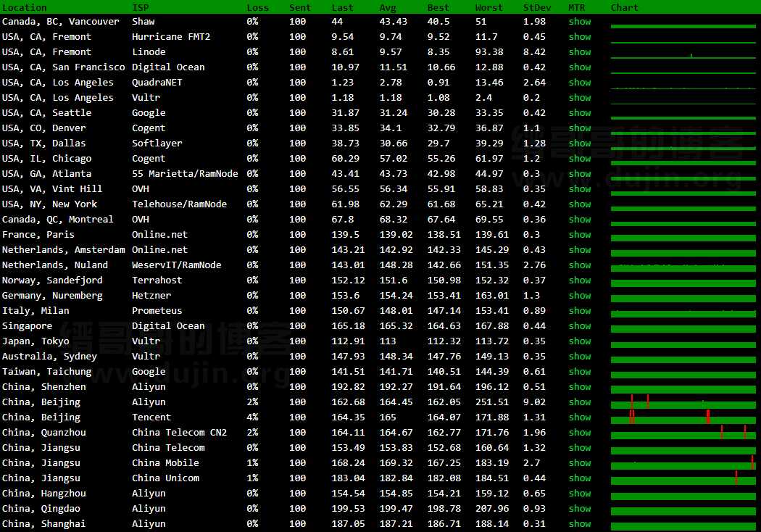Click the chart for Fremont Linode
This screenshot has width=761, height=532.
coord(683,54)
